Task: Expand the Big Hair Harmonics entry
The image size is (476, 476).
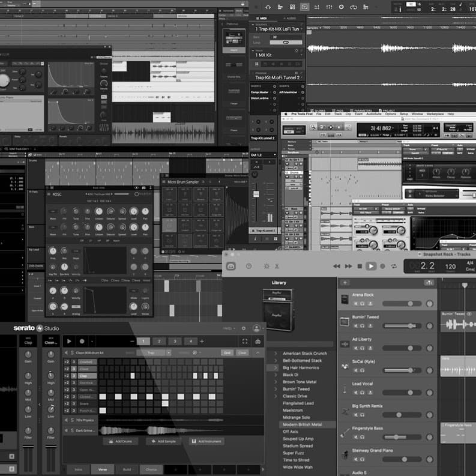Action: (x=276, y=367)
